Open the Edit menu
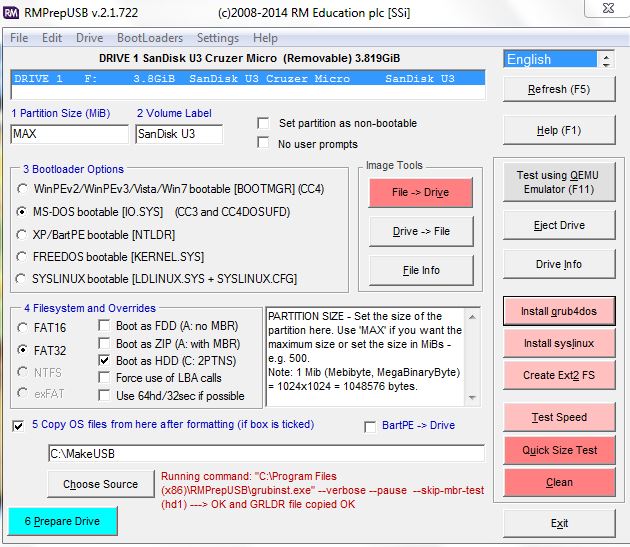The width and height of the screenshot is (630, 547). [52, 38]
